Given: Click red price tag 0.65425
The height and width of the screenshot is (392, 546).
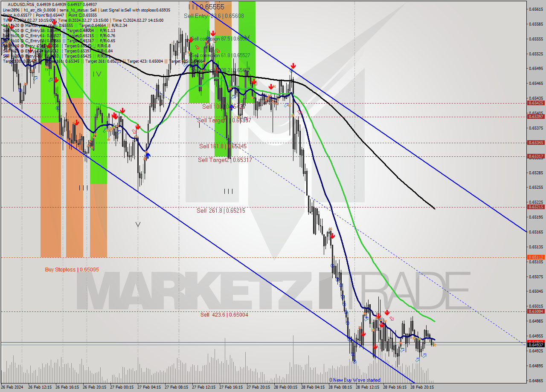Looking at the screenshot, I should point(536,103).
